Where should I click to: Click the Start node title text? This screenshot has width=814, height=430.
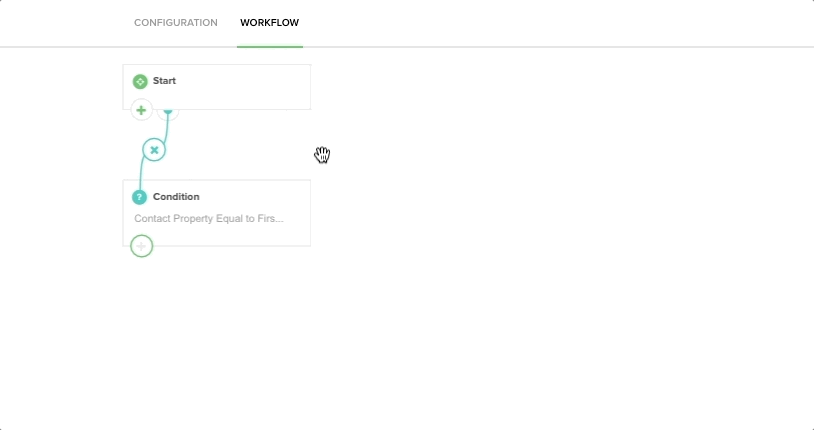165,81
